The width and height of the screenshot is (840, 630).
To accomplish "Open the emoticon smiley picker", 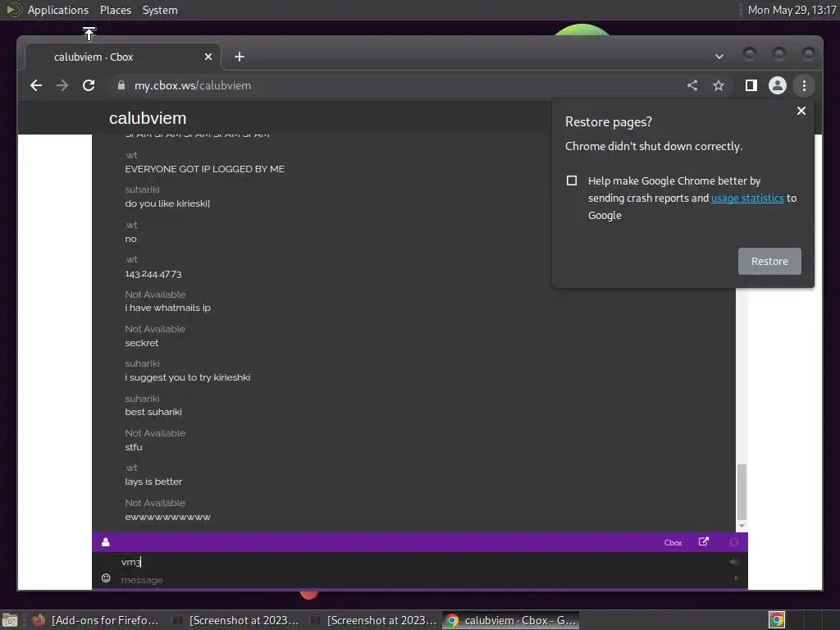I will 106,578.
